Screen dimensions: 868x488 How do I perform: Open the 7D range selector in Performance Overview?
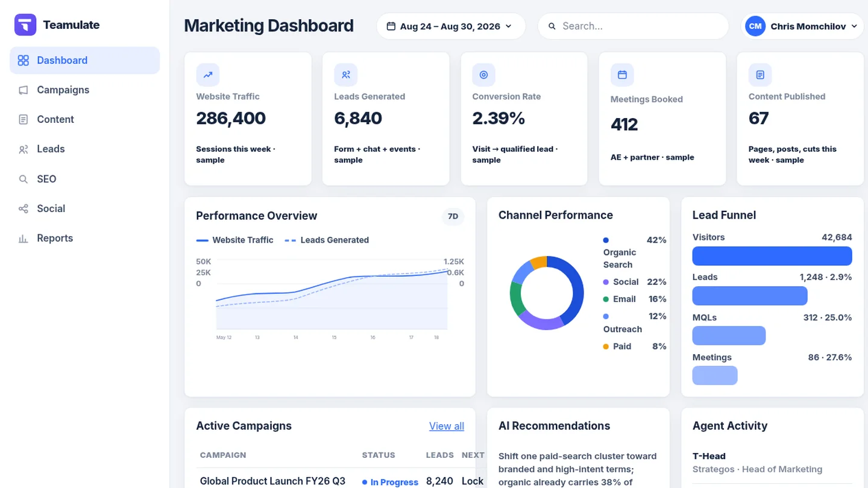pyautogui.click(x=453, y=216)
